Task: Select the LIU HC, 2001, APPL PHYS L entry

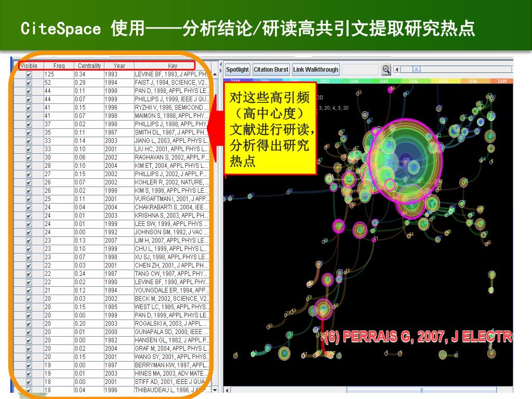Action: [171, 149]
